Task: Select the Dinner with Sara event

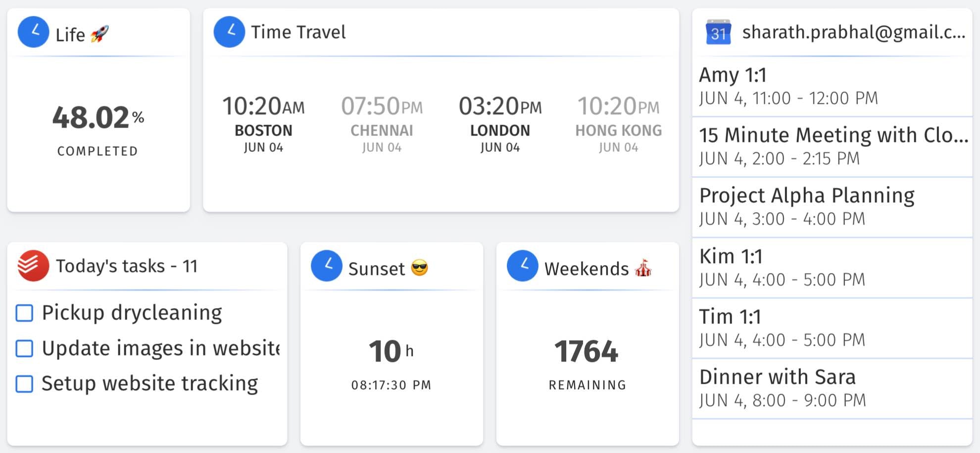Action: tap(832, 388)
